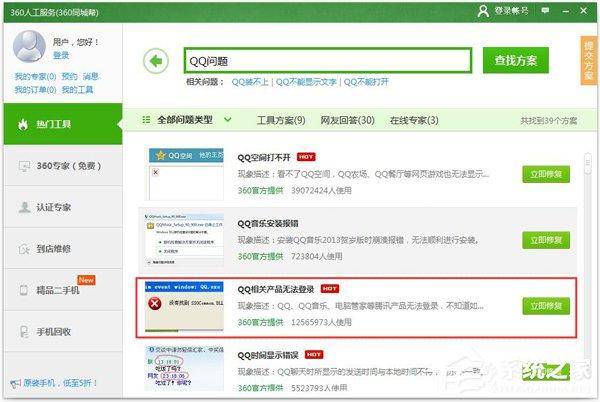This screenshot has height=402, width=600.
Task: Select the flame icon for 热门工具
Action: pos(23,124)
